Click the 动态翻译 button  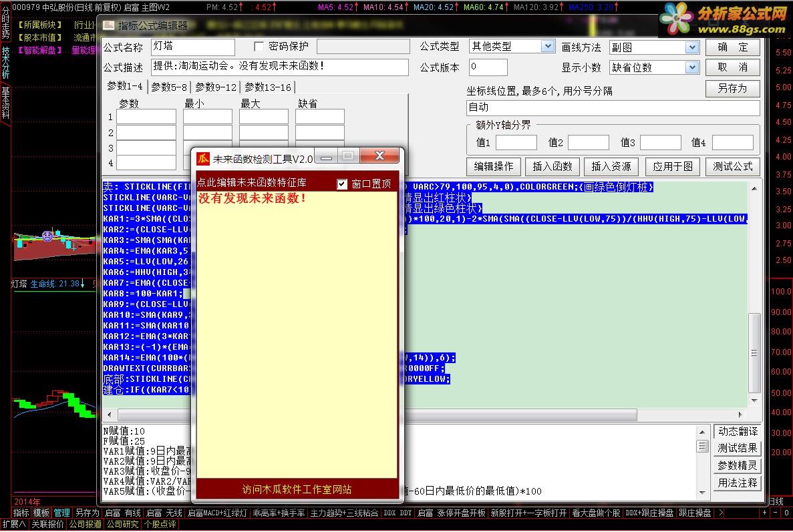(x=738, y=431)
